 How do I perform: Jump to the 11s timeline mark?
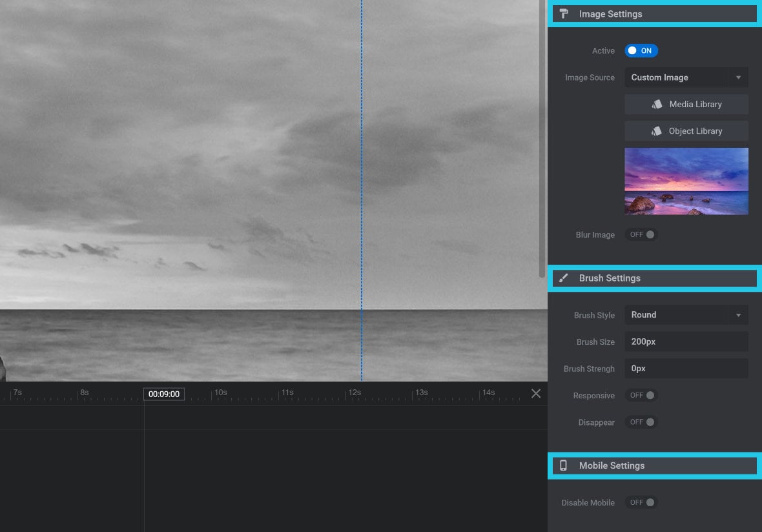[x=287, y=393]
